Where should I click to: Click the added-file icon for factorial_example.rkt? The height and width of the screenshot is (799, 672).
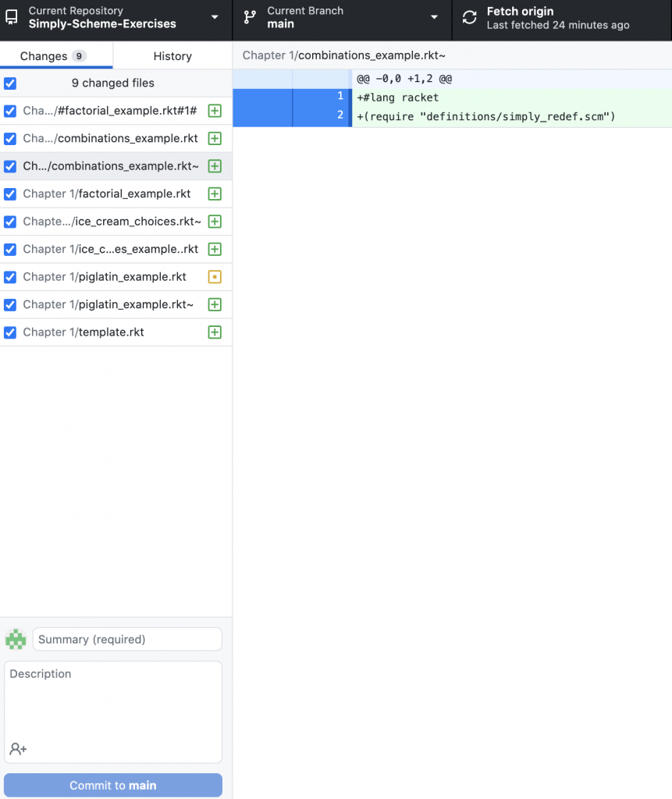[215, 194]
